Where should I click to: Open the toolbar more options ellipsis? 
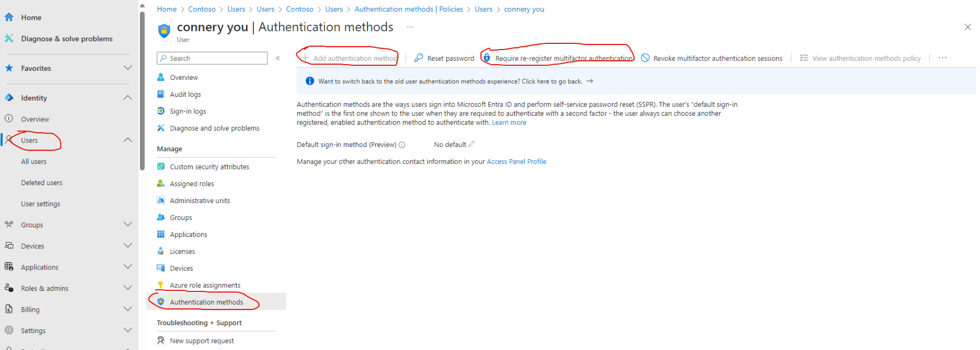tap(942, 58)
